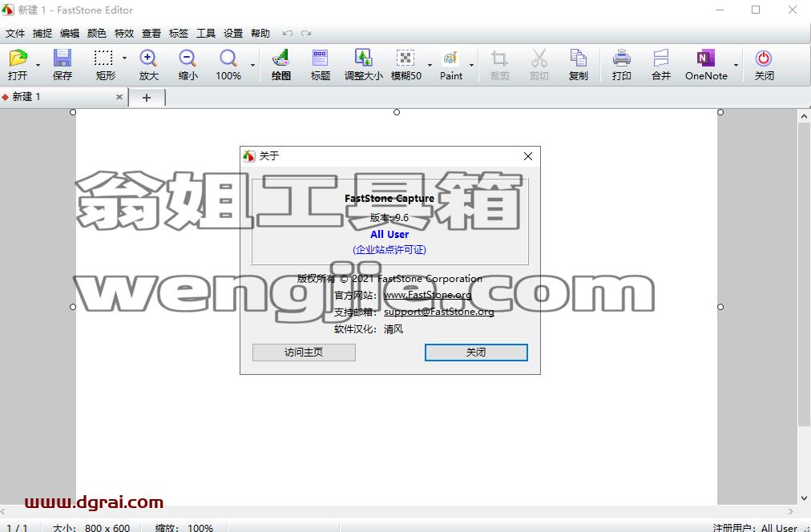
Task: Open the 文件 menu
Action: [15, 33]
